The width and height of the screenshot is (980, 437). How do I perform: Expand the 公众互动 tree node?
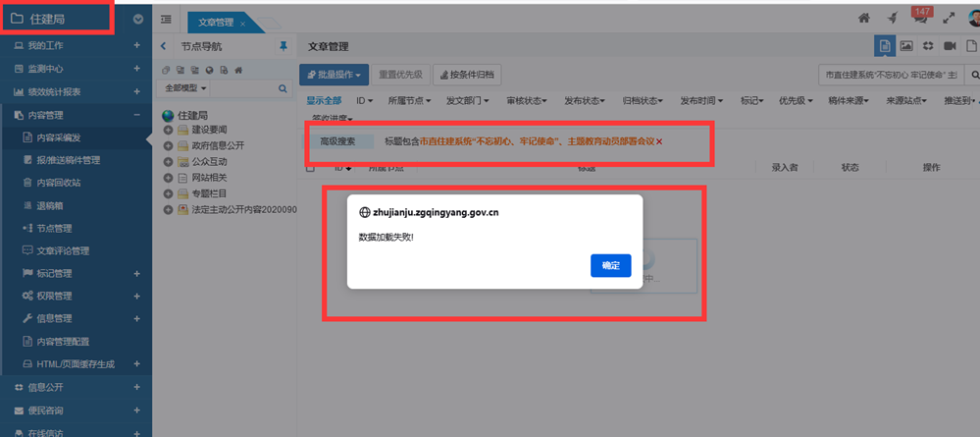pos(168,161)
